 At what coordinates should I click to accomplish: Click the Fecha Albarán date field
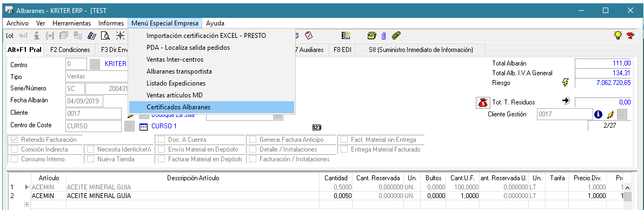click(x=84, y=101)
